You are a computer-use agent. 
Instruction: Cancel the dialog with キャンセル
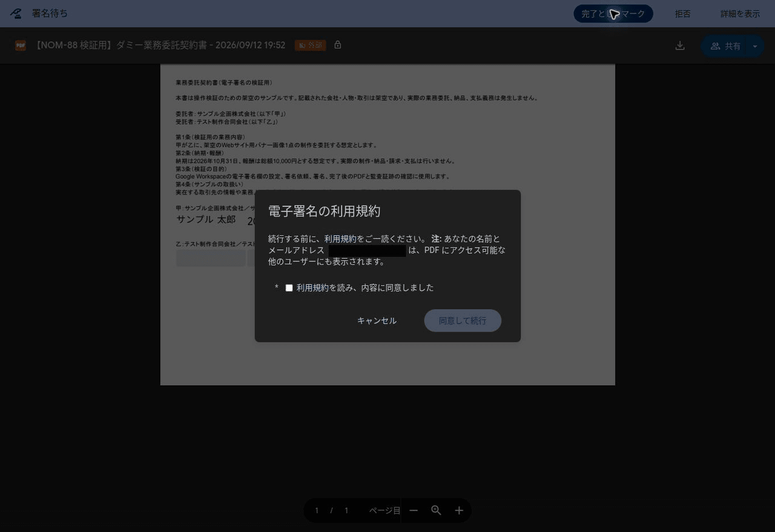pos(377,320)
